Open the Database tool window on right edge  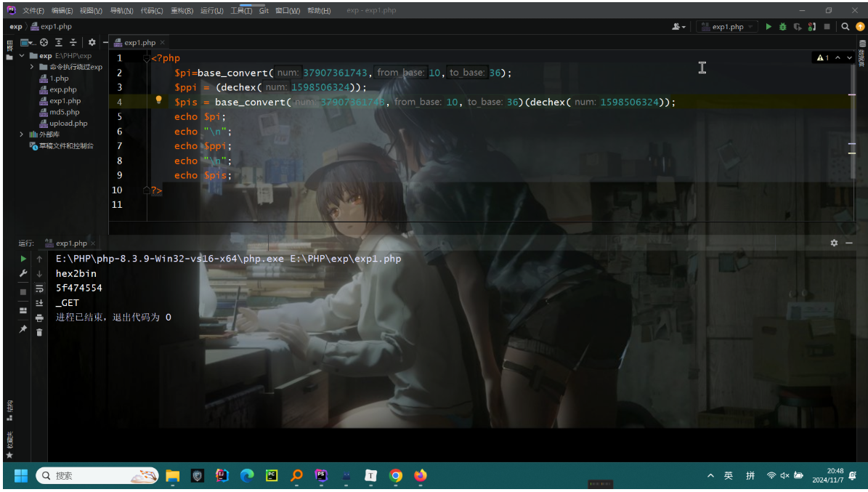click(x=862, y=53)
